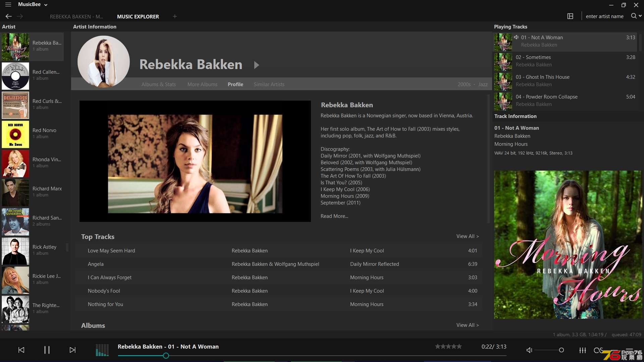This screenshot has width=644, height=362.
Task: Switch to the Music Explorer tab
Action: (x=138, y=16)
